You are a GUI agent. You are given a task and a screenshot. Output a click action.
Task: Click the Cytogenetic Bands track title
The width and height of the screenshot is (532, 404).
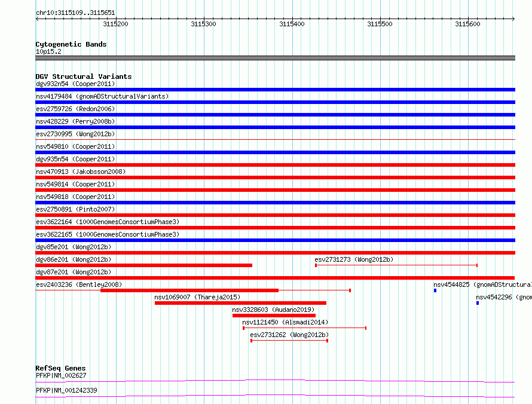click(71, 44)
